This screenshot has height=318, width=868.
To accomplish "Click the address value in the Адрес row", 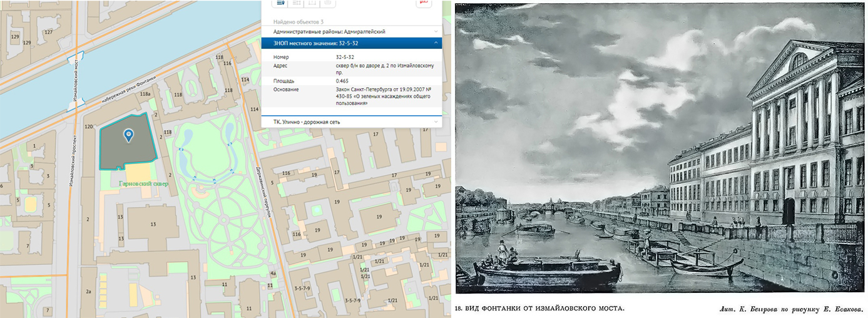I will (x=384, y=69).
